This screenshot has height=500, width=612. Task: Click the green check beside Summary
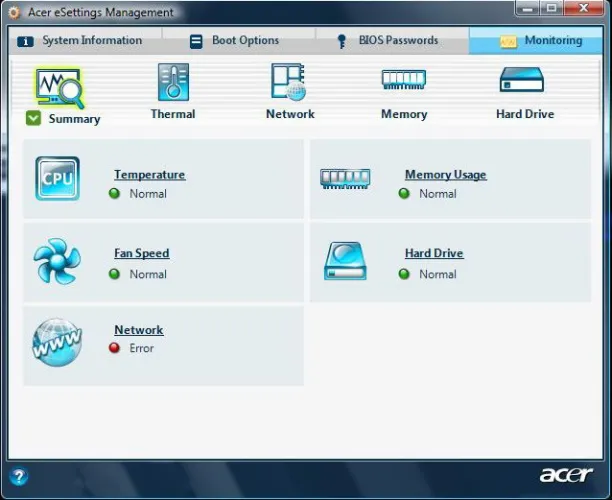coord(34,118)
